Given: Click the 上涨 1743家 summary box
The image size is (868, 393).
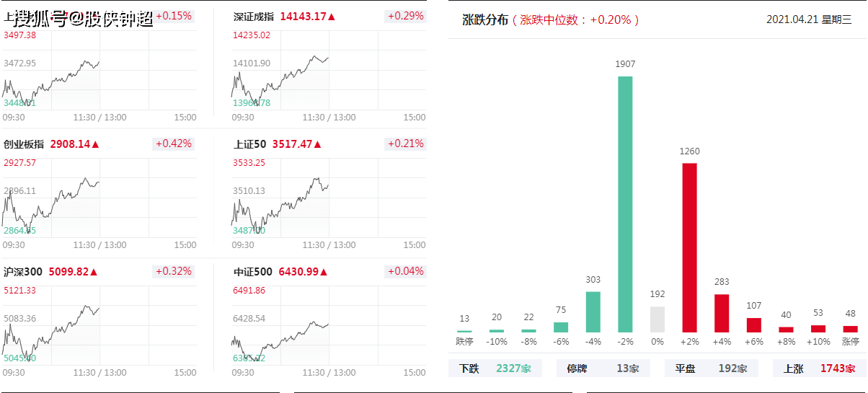Looking at the screenshot, I should (819, 368).
